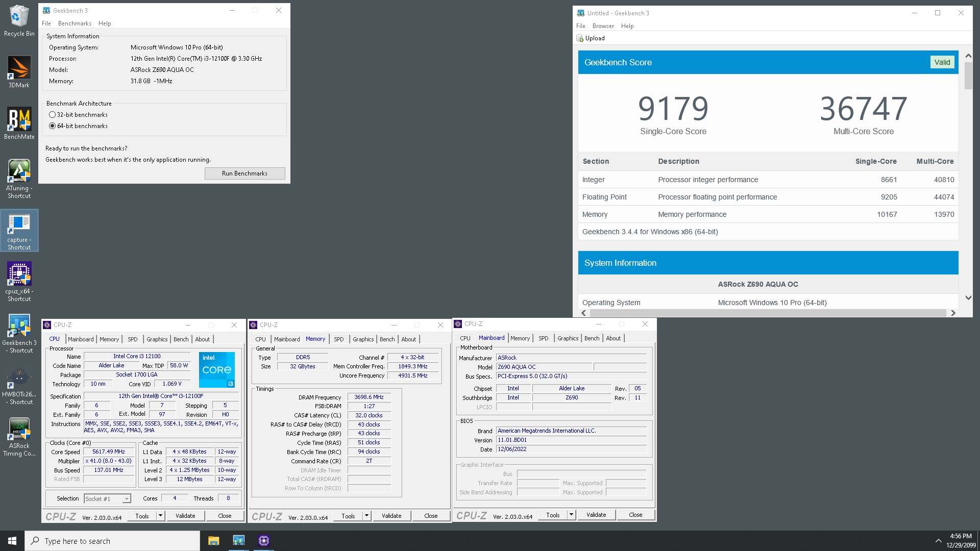Open File Explorer from the taskbar
Viewport: 980px width, 551px height.
tap(213, 541)
